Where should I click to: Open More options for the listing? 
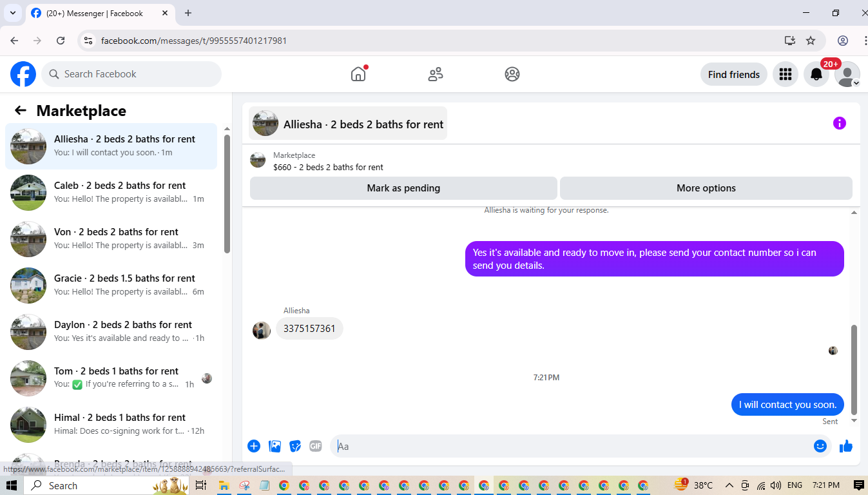[706, 188]
